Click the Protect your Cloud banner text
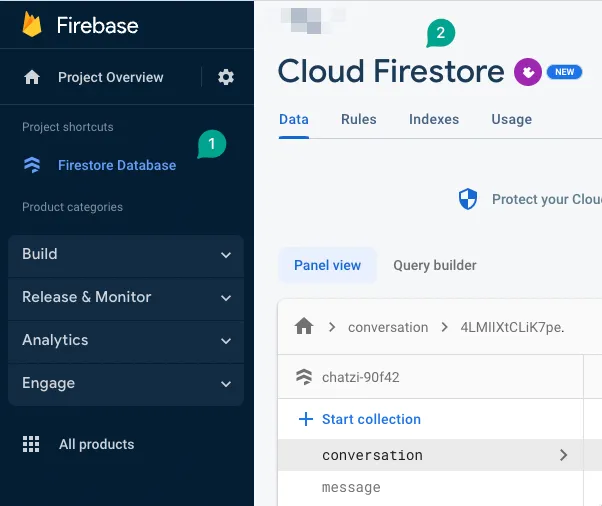The width and height of the screenshot is (602, 506). [x=547, y=199]
